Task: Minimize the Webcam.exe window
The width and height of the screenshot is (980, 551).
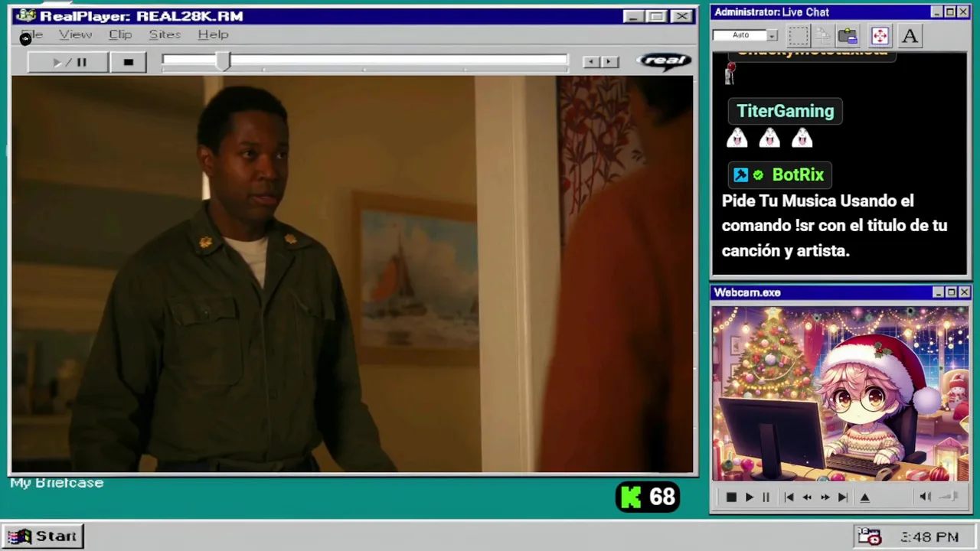Action: pos(939,292)
